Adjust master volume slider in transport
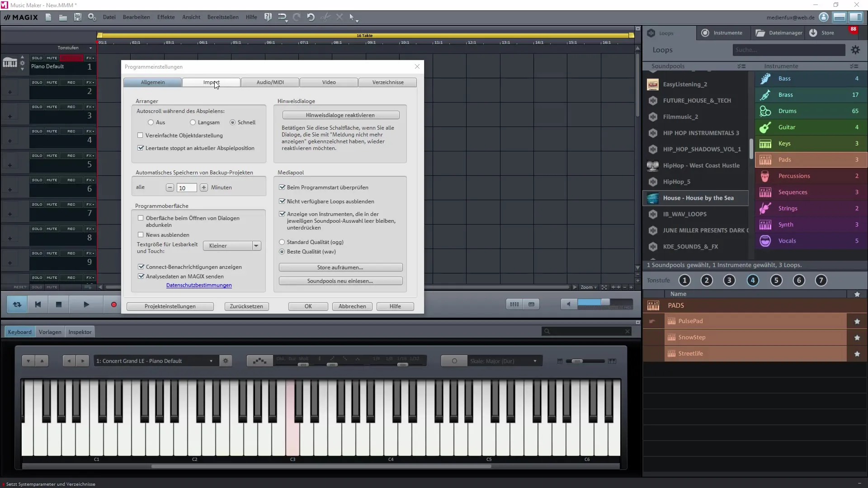868x488 pixels. 605,302
